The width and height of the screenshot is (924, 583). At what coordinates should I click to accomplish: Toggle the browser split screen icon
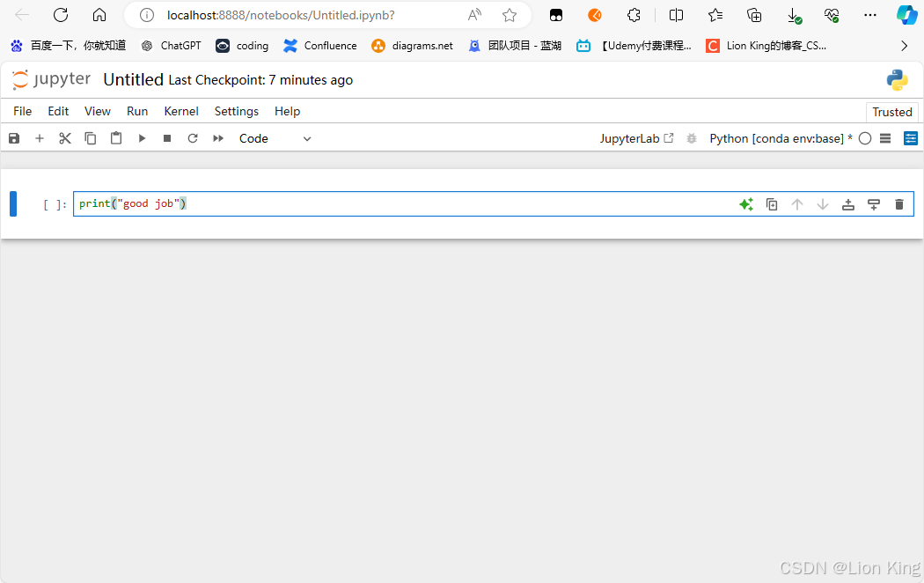coord(676,15)
